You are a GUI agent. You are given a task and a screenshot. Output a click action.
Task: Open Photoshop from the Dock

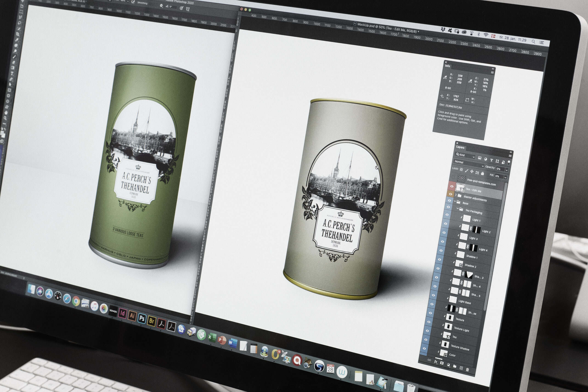click(142, 318)
